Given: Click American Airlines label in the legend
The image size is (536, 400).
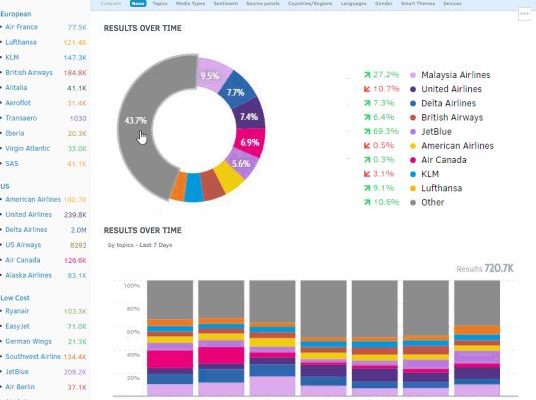Looking at the screenshot, I should pyautogui.click(x=457, y=146).
